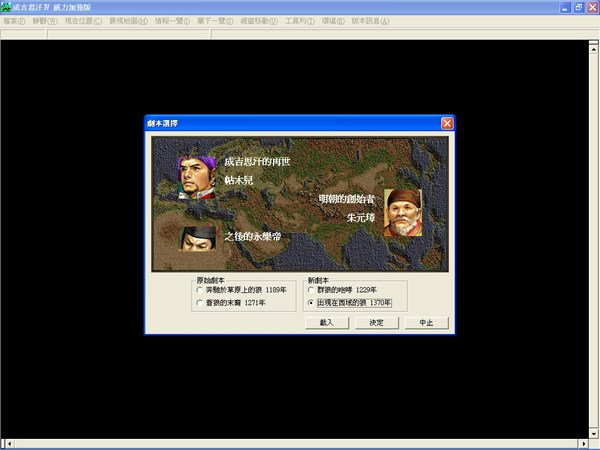Click the 之後的永樂帝 caption
The image size is (600, 450).
point(253,236)
